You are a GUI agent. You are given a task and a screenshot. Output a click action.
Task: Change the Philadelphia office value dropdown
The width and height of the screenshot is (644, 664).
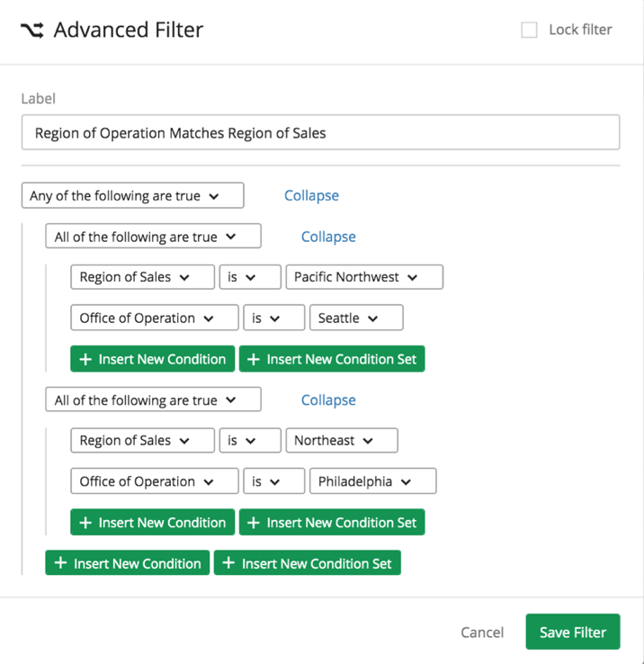[372, 481]
